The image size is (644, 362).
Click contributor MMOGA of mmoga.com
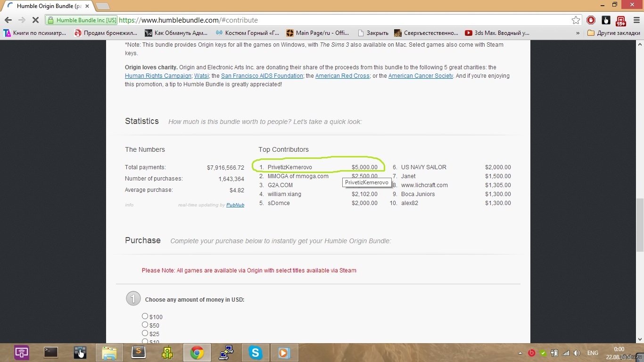(298, 176)
